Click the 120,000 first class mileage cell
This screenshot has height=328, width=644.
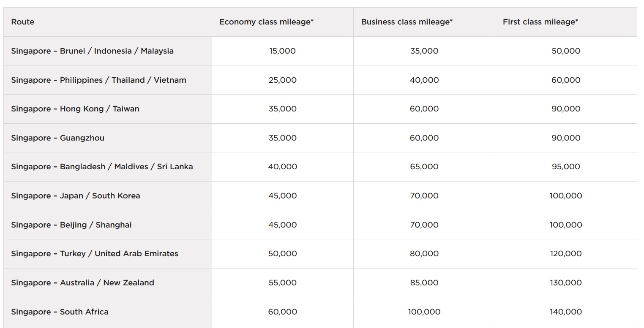(565, 254)
